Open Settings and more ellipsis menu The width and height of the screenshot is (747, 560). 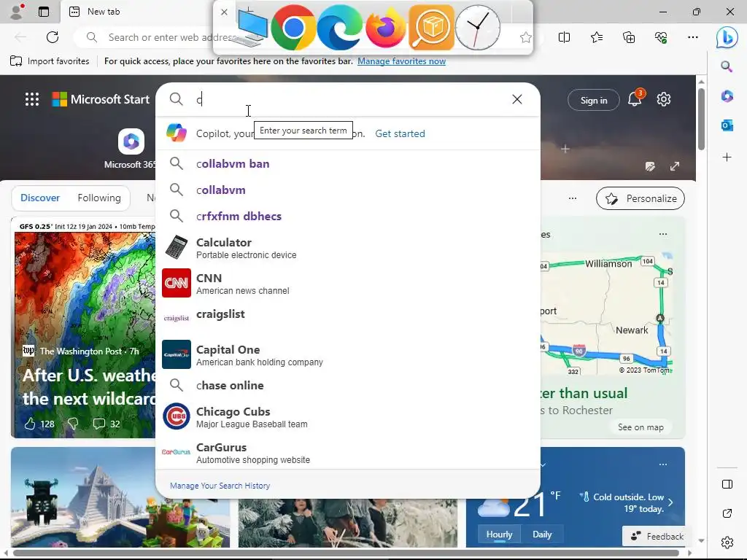[x=693, y=37]
